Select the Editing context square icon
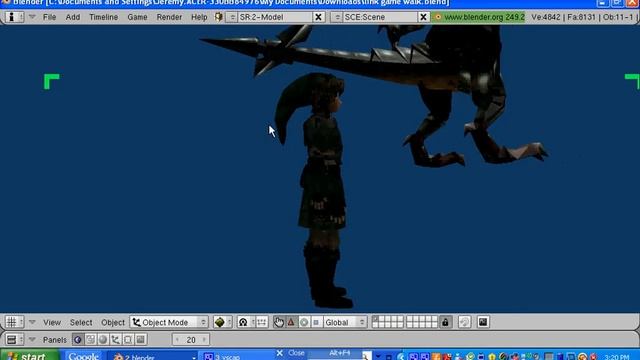The image size is (640, 360). pos(128,340)
